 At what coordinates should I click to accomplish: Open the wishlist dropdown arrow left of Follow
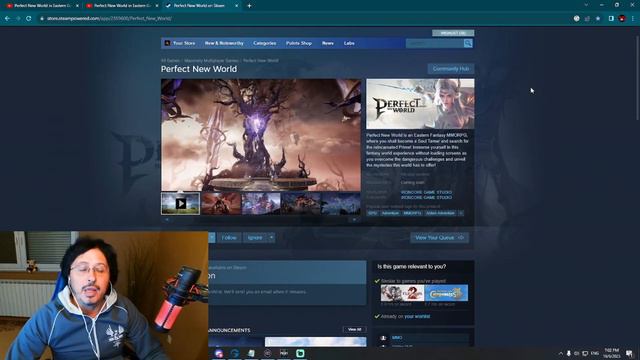pos(212,238)
